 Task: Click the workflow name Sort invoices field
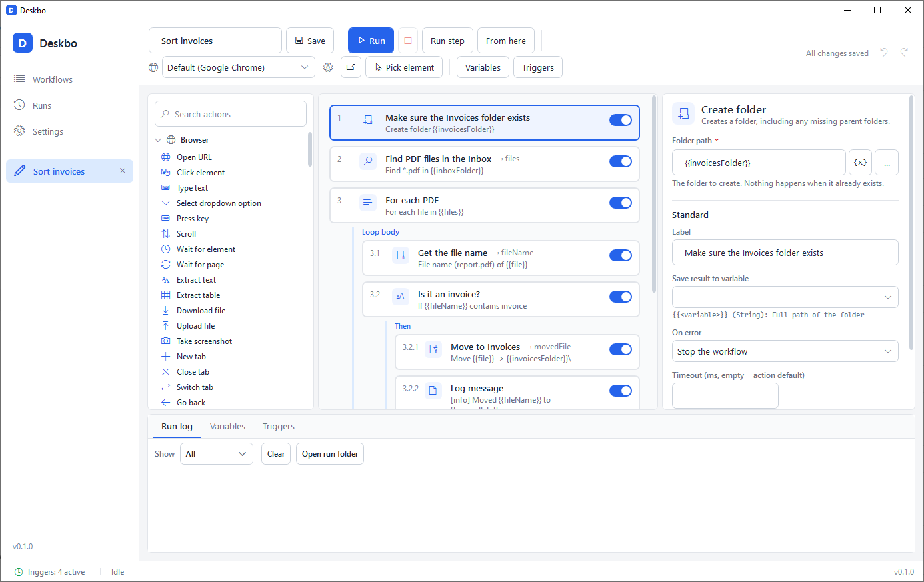[x=215, y=41]
